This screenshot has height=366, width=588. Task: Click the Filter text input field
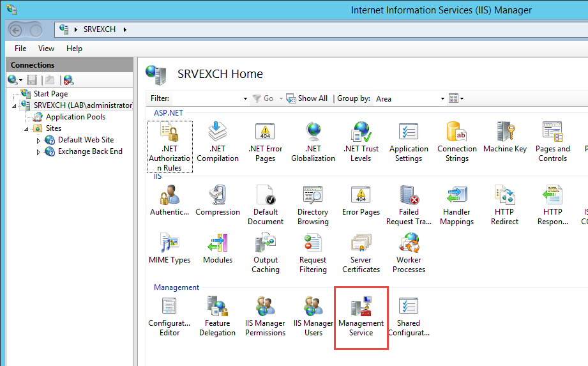tap(207, 98)
